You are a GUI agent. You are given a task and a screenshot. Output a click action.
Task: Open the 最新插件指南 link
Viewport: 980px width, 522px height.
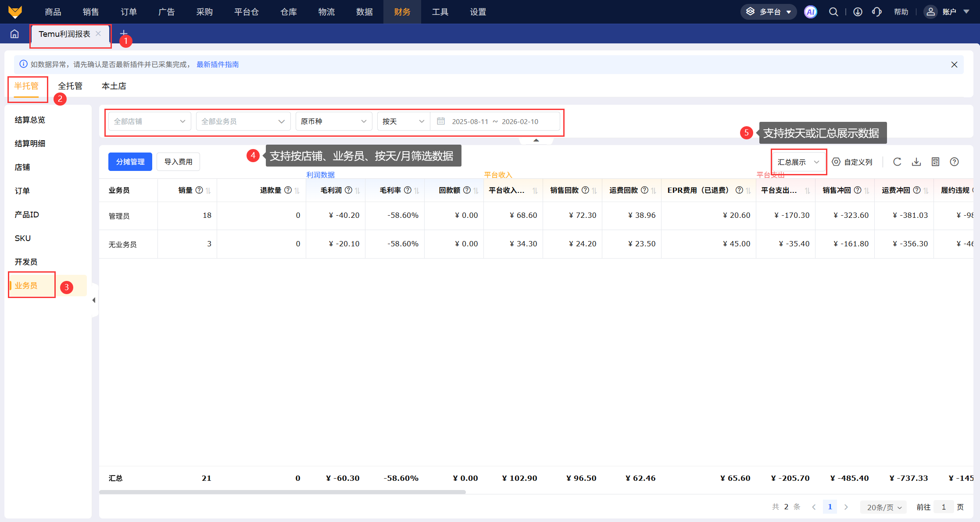coord(218,64)
